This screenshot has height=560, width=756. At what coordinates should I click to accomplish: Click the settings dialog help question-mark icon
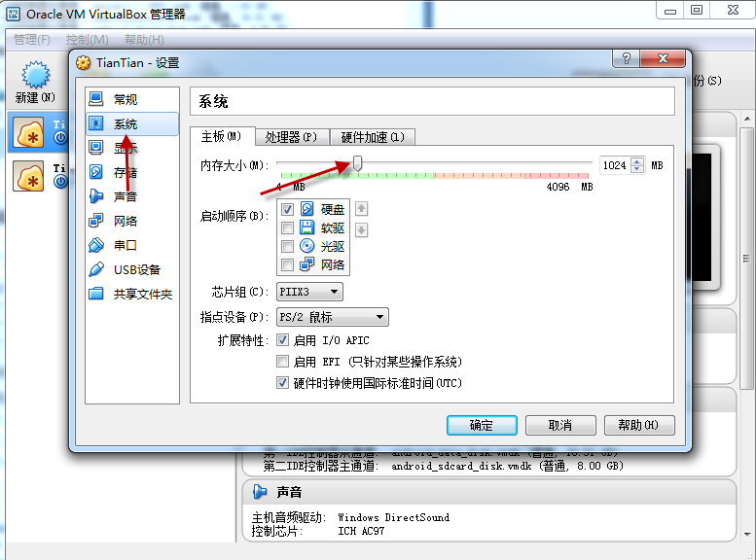click(627, 58)
